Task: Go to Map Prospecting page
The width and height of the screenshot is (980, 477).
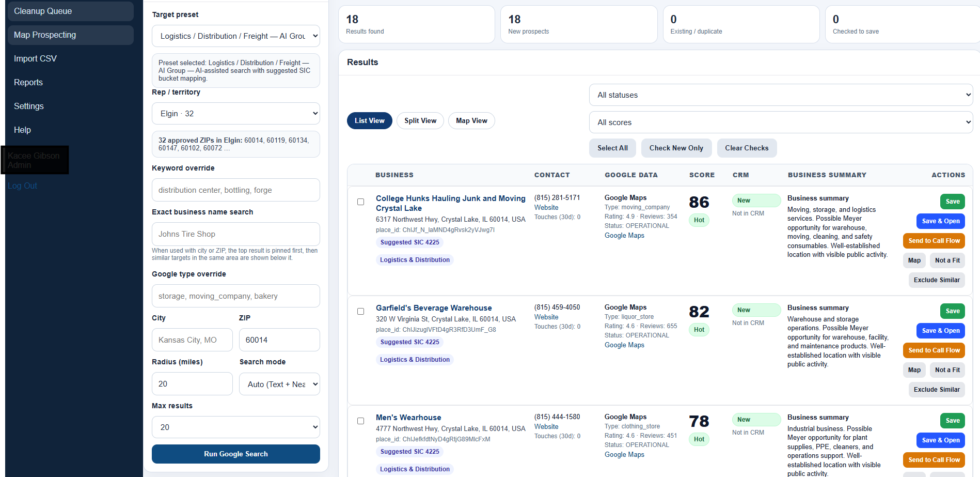Action: click(70, 35)
